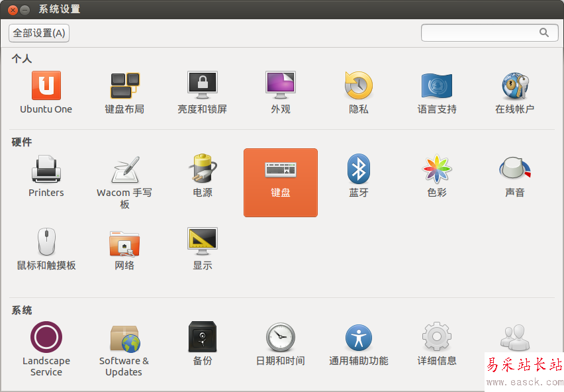Viewport: 564px width, 392px height.
Task: Open the highlighted 键盘 keyboard settings
Action: 281,183
